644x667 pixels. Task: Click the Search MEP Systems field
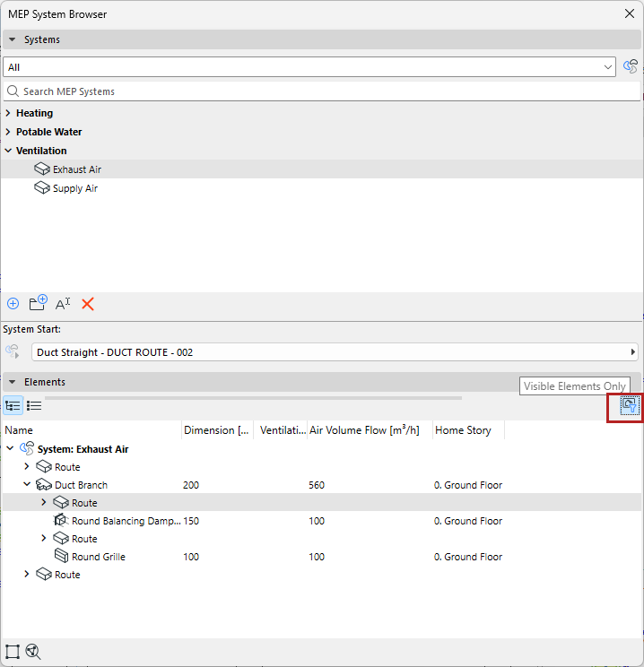coord(322,91)
